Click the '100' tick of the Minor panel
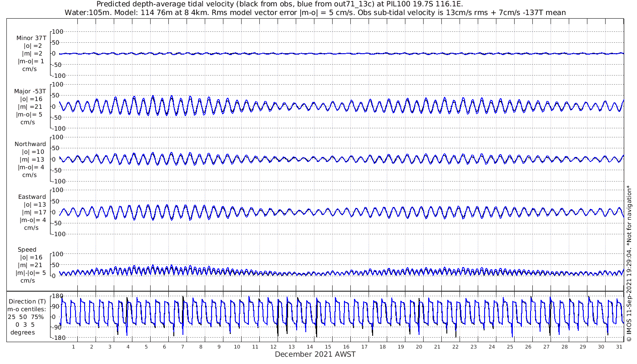The width and height of the screenshot is (637, 364). coord(59,31)
